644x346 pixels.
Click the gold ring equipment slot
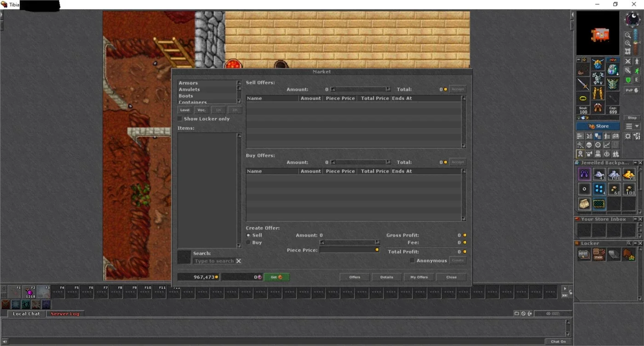[583, 98]
